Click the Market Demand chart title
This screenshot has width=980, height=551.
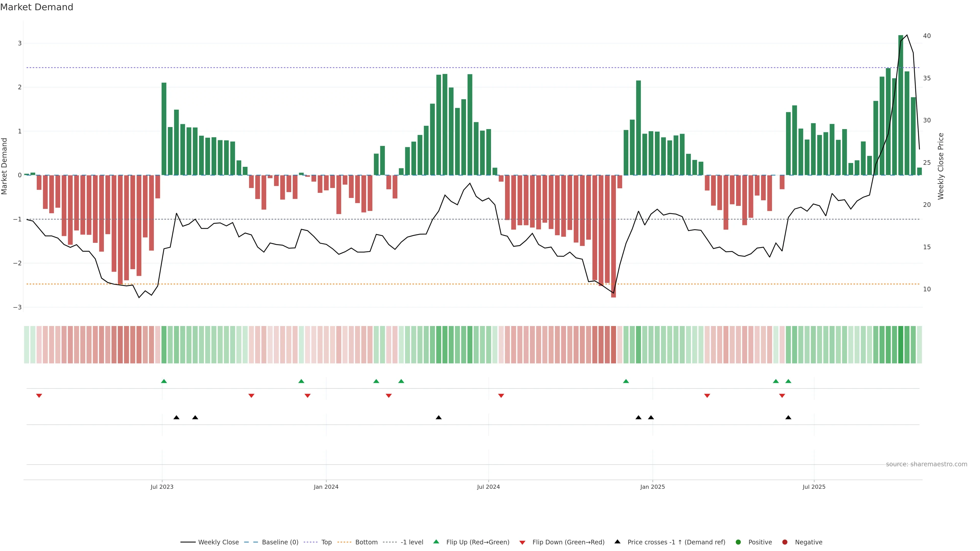(36, 7)
